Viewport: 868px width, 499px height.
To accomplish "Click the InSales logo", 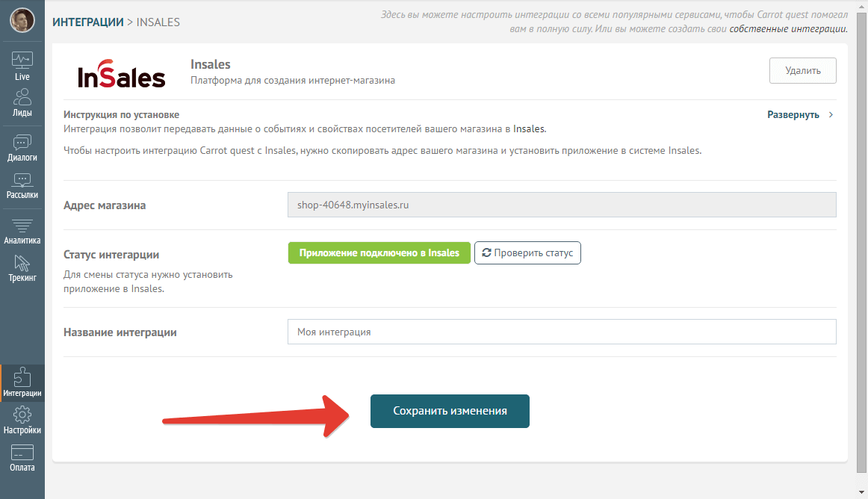I will tap(121, 74).
